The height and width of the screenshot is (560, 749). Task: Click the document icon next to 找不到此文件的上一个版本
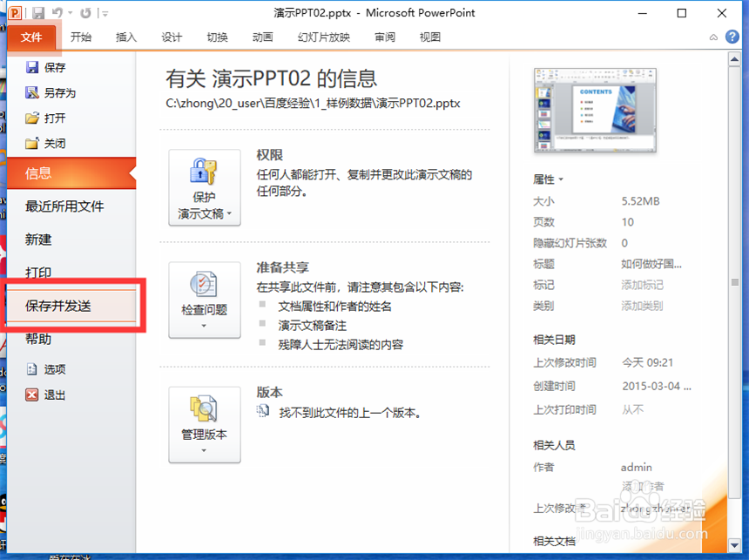pyautogui.click(x=263, y=411)
